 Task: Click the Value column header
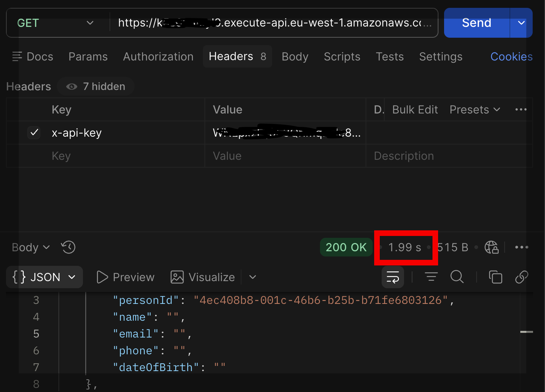click(x=227, y=109)
